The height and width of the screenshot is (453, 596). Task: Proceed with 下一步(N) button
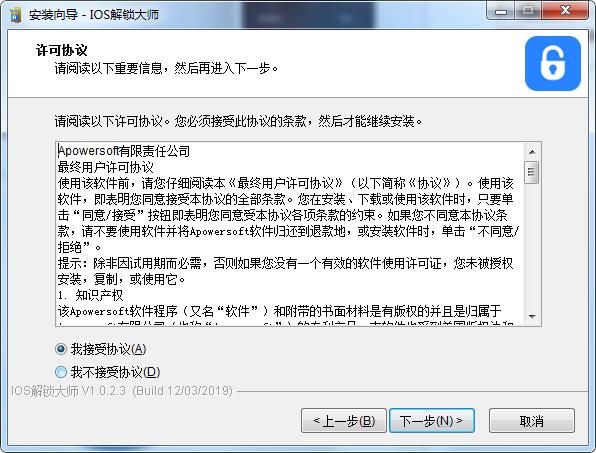coord(432,421)
